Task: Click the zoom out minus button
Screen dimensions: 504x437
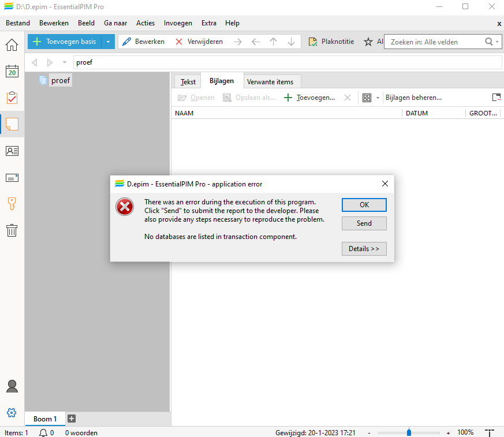Action: click(x=369, y=433)
